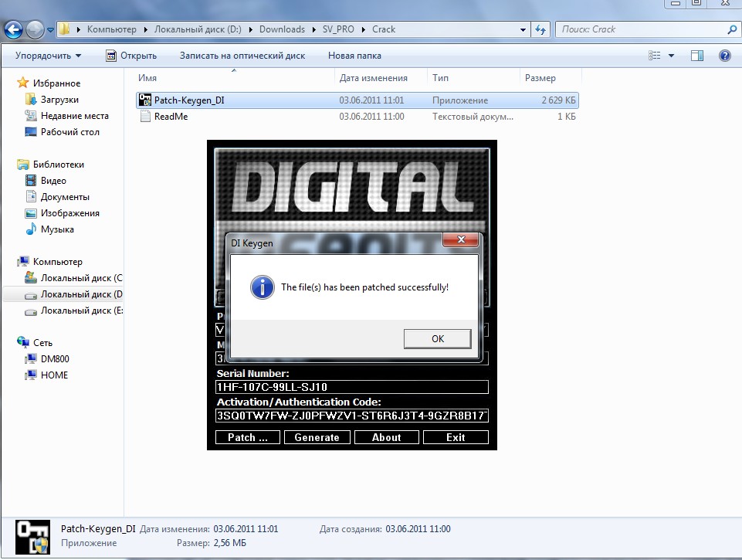Click the Generate button in keygen

click(x=317, y=437)
